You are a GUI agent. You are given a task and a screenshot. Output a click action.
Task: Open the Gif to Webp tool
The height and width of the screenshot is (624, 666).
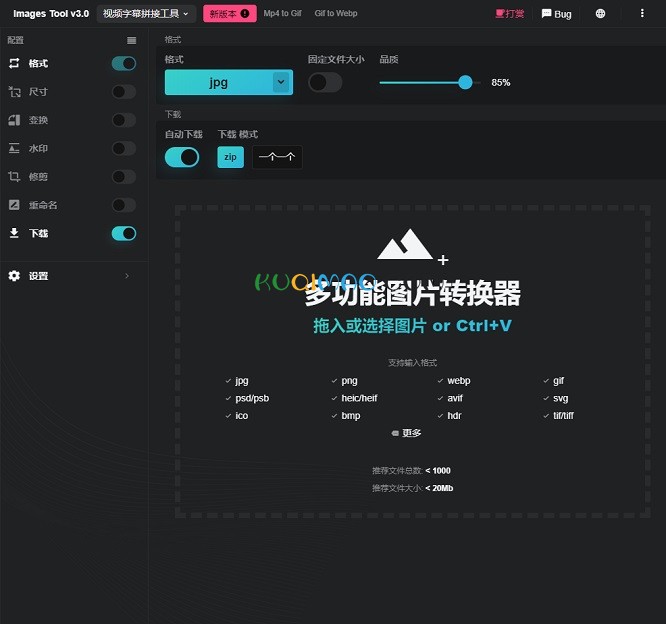[x=336, y=14]
